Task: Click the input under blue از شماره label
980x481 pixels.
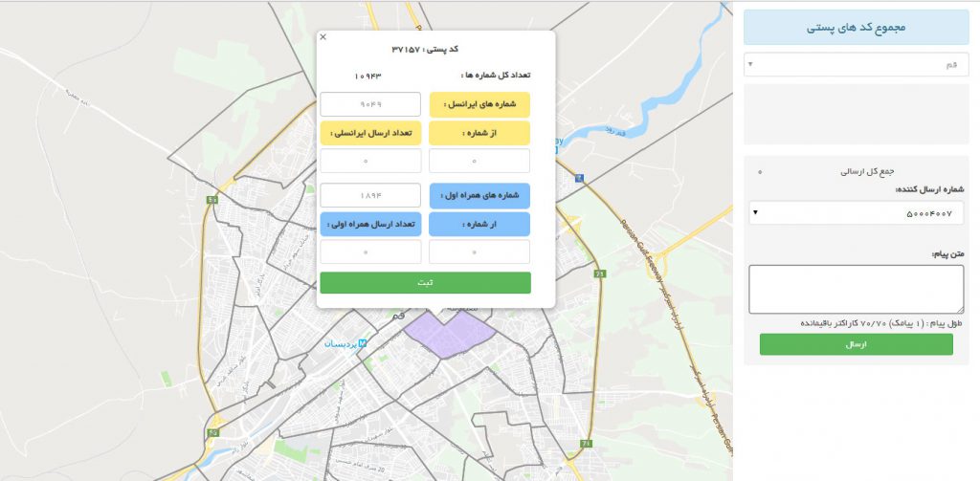Action: (479, 251)
